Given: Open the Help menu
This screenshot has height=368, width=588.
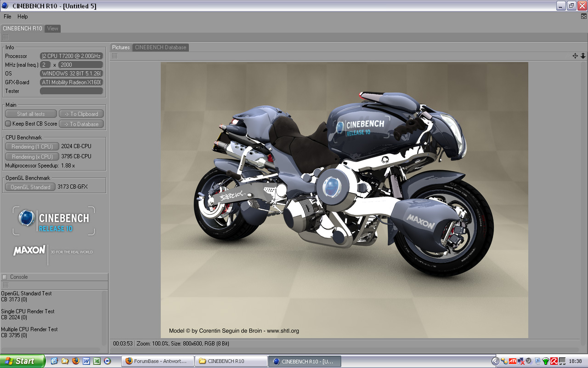Looking at the screenshot, I should (23, 17).
